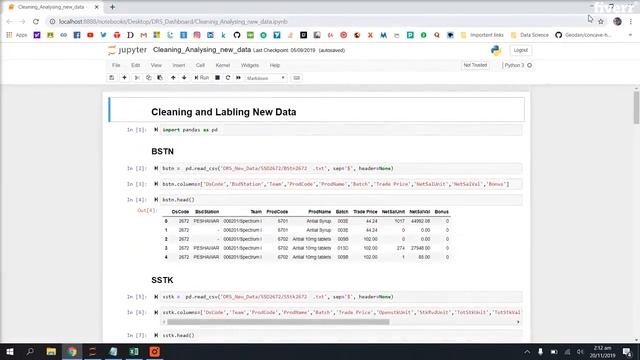
Task: Open the Important links bookmark folder
Action: pos(482,35)
